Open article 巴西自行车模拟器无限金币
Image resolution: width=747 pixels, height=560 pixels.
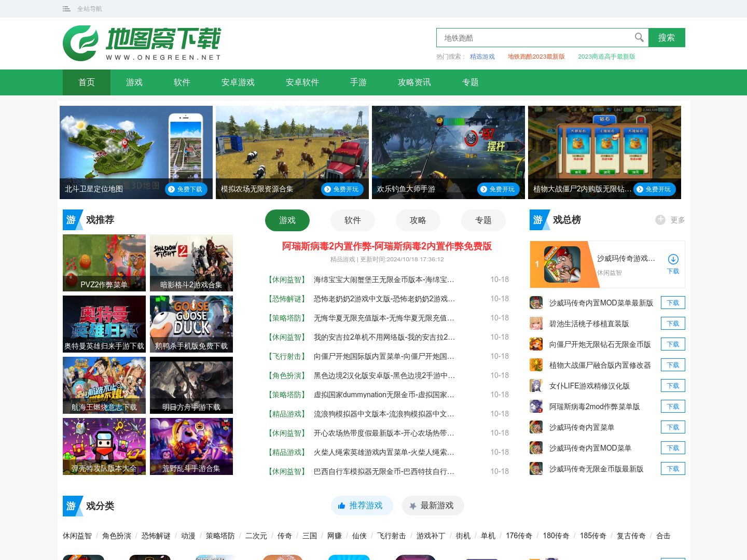(x=384, y=471)
